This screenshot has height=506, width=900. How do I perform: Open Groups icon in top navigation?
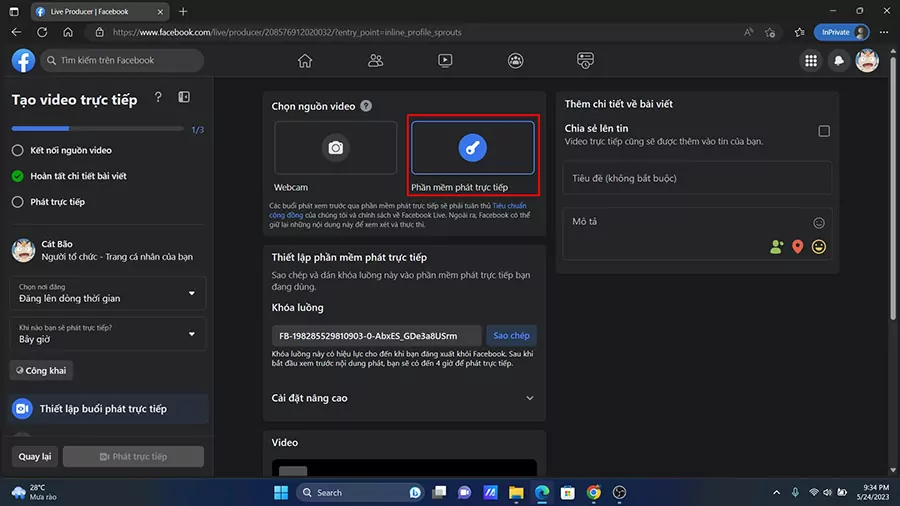pyautogui.click(x=515, y=60)
